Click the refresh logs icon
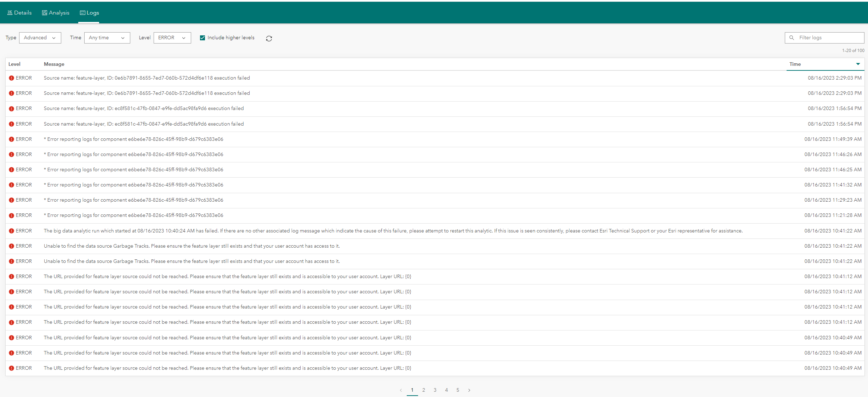The height and width of the screenshot is (397, 868). pos(269,38)
